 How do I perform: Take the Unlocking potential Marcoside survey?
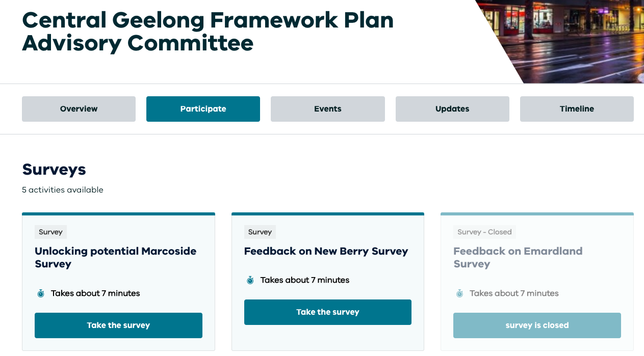118,325
